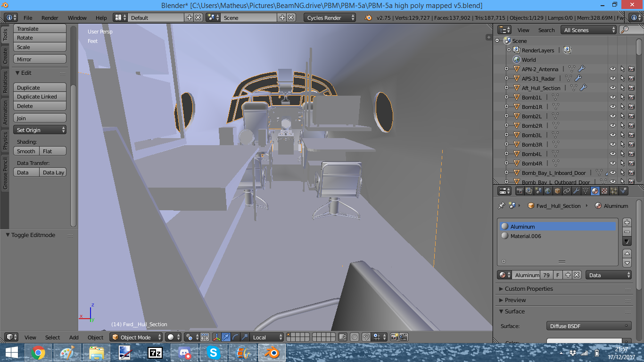Select the Rotate manipulator icon in 3D header
This screenshot has width=644, height=362.
click(x=236, y=337)
